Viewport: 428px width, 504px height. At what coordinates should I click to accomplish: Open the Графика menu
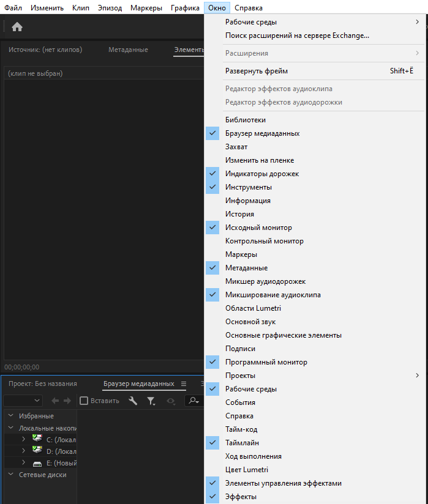[185, 8]
